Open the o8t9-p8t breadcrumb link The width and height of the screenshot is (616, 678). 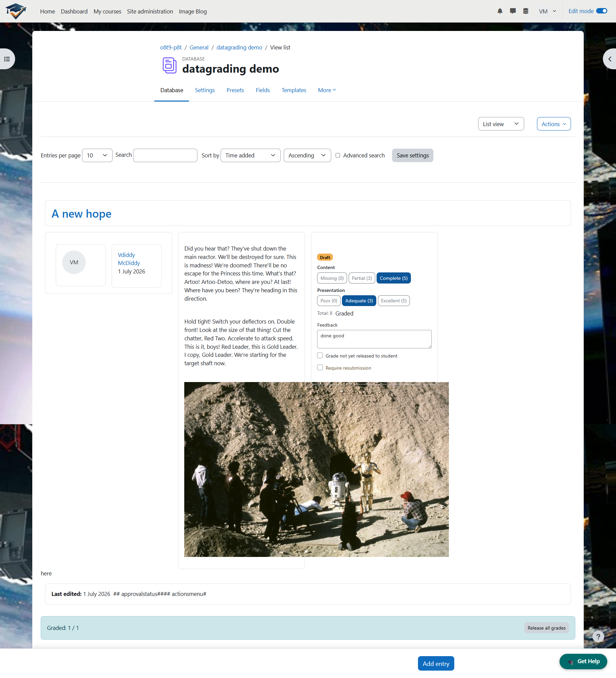point(171,47)
